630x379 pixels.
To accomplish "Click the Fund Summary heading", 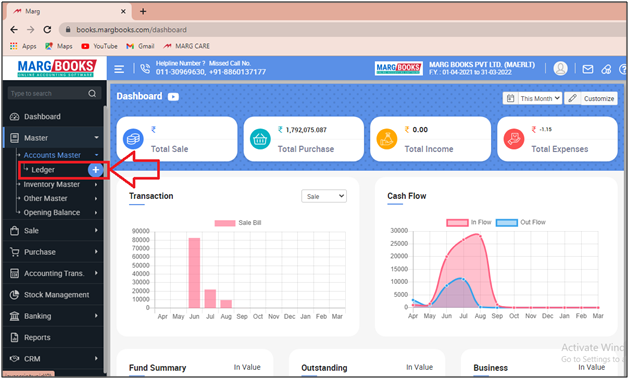I will 158,368.
